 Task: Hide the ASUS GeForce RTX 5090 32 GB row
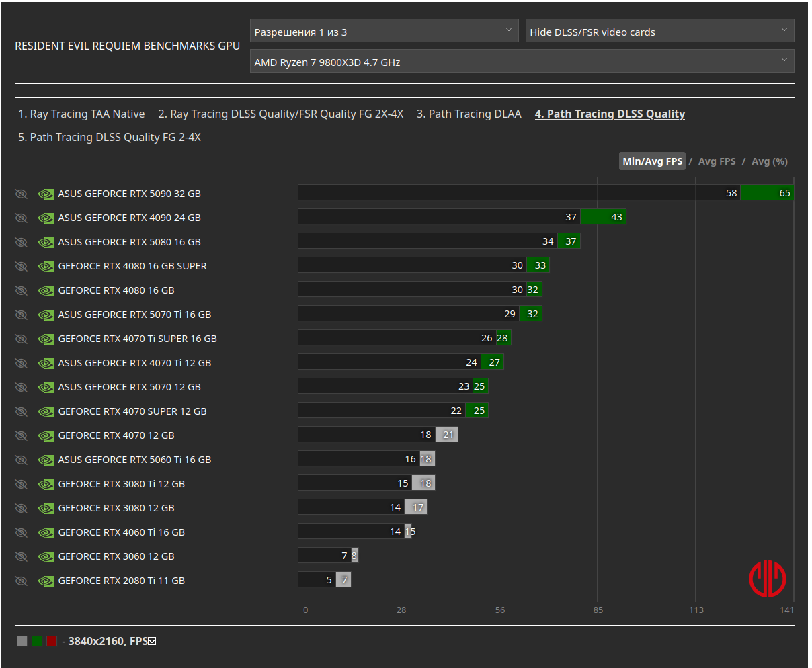(x=21, y=194)
